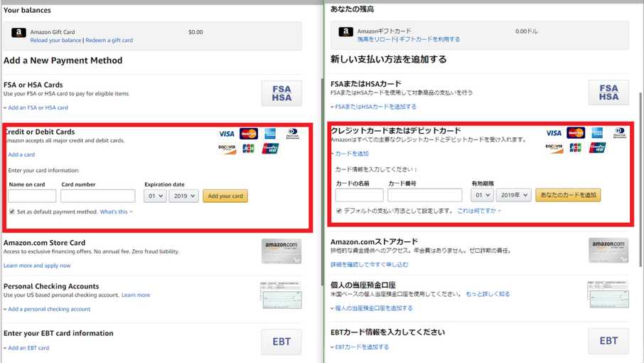Click the VISA logo on English page
This screenshot has height=363, width=644.
(226, 134)
